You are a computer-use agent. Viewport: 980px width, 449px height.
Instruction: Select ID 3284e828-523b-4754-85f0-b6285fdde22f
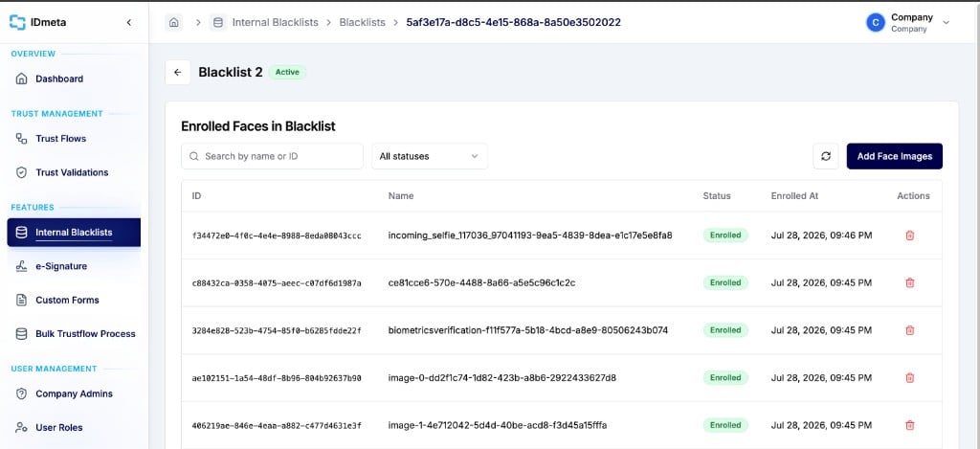click(x=277, y=330)
